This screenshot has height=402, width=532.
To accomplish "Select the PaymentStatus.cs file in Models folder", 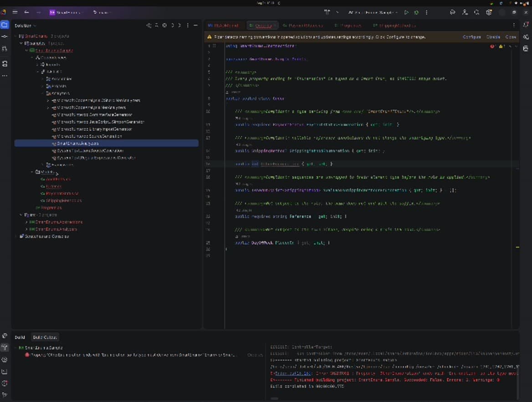I will click(60, 194).
